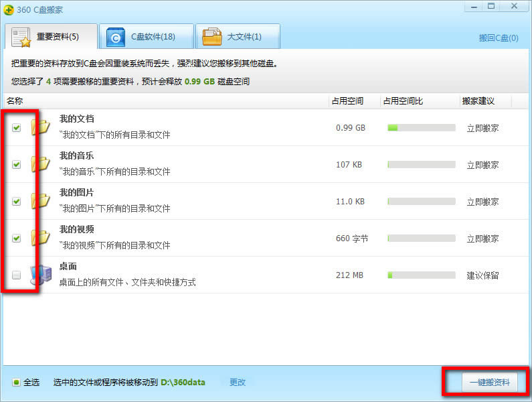
Task: Open the 大文件(1) tab
Action: [x=238, y=37]
